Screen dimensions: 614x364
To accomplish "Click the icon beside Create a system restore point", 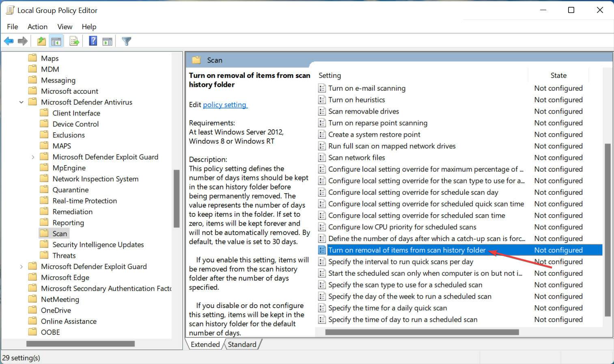I will 322,134.
